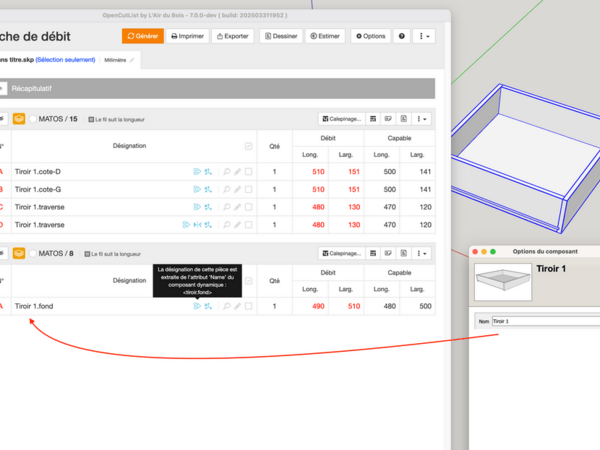Check the box on the Tiroir 1.cote-D row
The height and width of the screenshot is (450, 600).
[249, 172]
